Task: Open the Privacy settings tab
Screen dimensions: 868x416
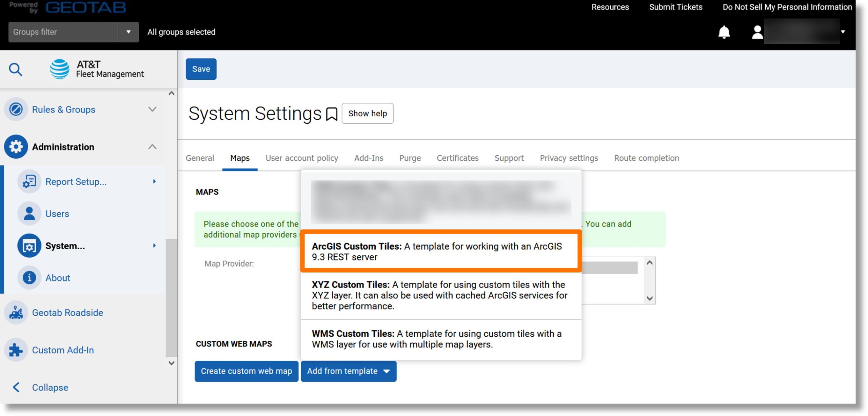Action: pyautogui.click(x=569, y=158)
